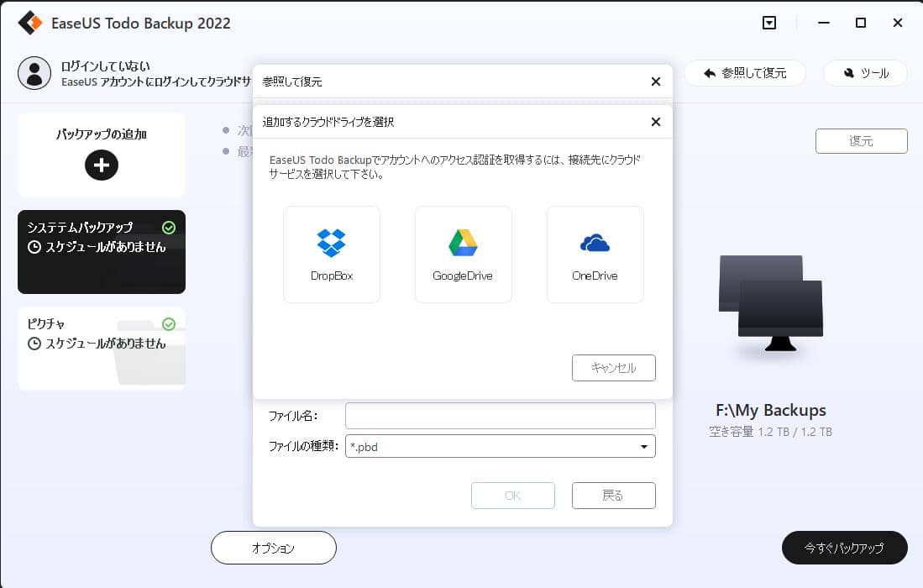This screenshot has width=923, height=588.
Task: Close the 参照して復元 dialog
Action: click(x=656, y=81)
